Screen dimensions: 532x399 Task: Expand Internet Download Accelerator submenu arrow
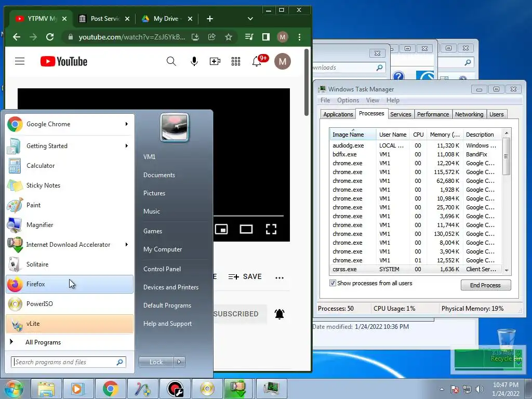[x=127, y=245]
